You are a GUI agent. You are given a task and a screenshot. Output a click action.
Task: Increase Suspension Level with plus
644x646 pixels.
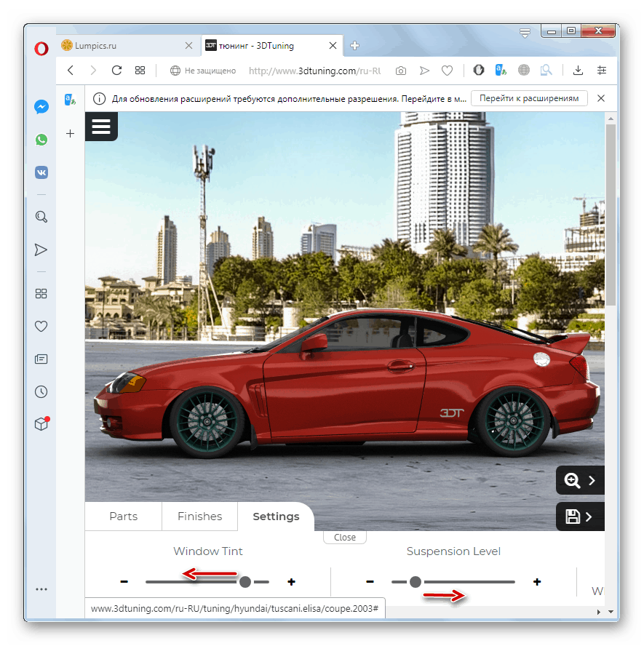pyautogui.click(x=537, y=582)
